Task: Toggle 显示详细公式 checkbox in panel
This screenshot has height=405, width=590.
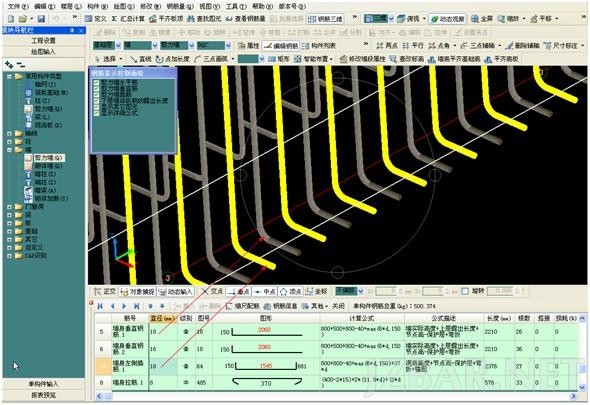Action: [x=96, y=113]
